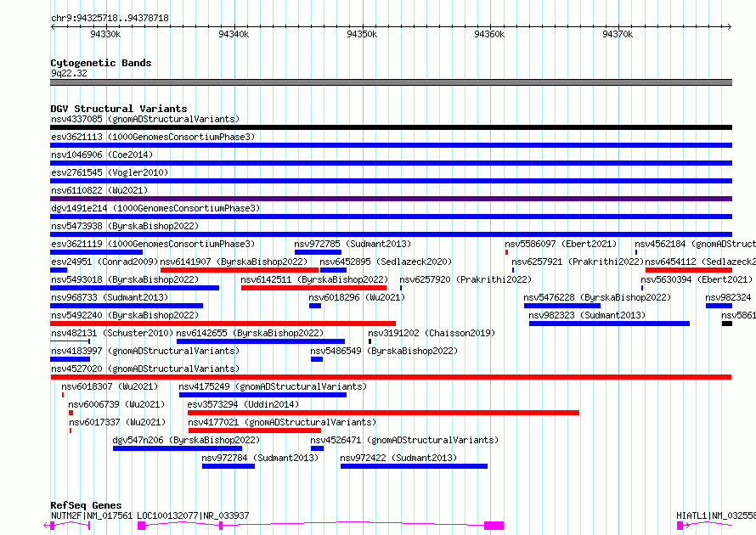Click the DGV Structural Variants track title
Viewport: 756px width, 535px height.
tap(118, 109)
